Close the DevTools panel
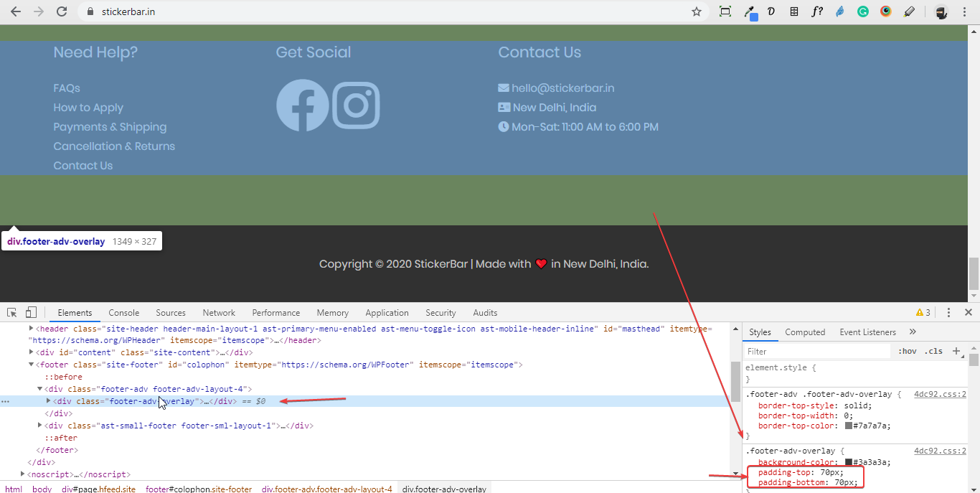 coord(969,312)
